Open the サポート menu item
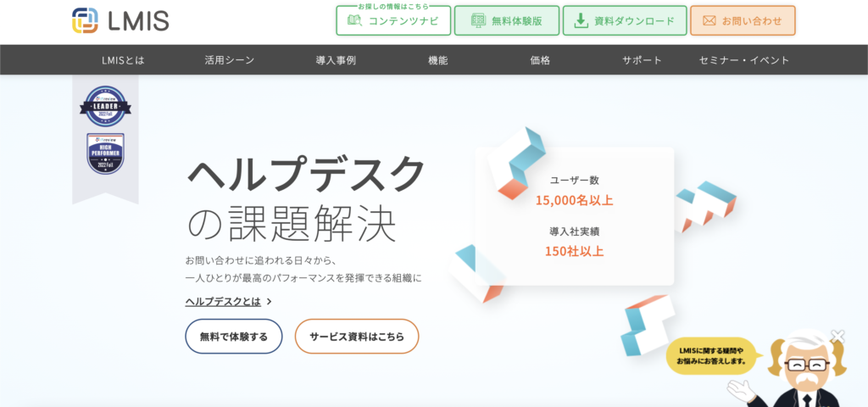Viewport: 868px width, 407px height. click(x=642, y=60)
